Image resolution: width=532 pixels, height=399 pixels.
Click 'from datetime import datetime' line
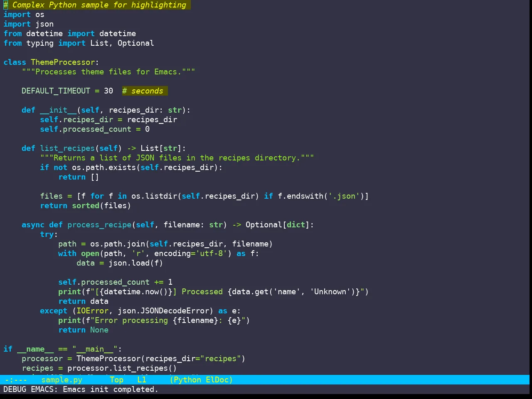[69, 34]
